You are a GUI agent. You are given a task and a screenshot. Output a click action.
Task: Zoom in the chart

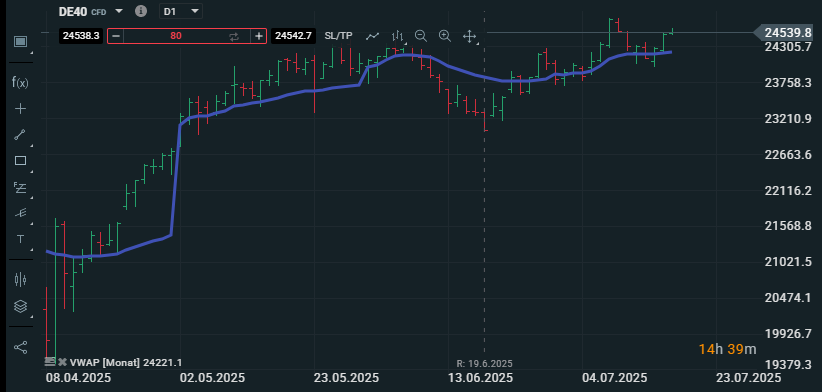pos(445,36)
